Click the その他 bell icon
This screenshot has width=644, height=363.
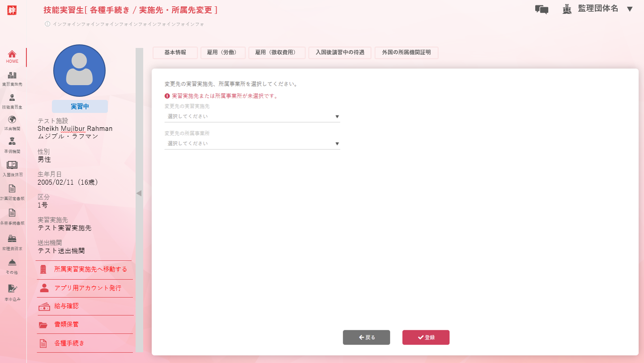[x=12, y=263]
